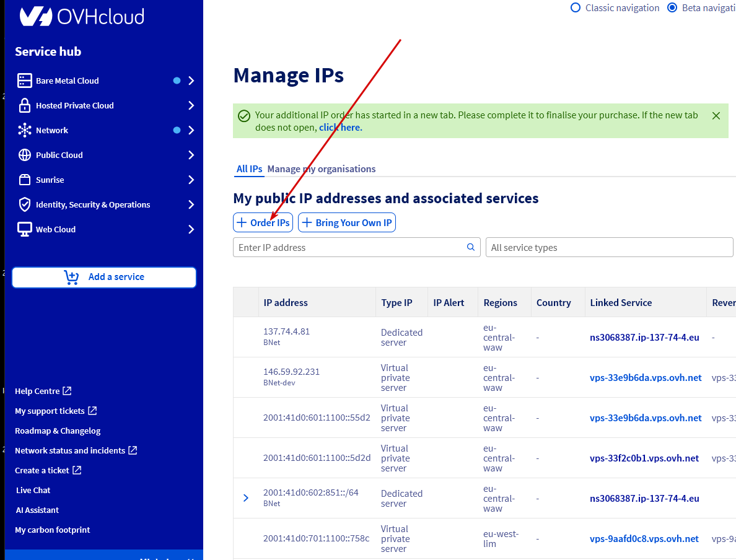Expand Sunrise menu chevron
The height and width of the screenshot is (560, 736).
[191, 180]
